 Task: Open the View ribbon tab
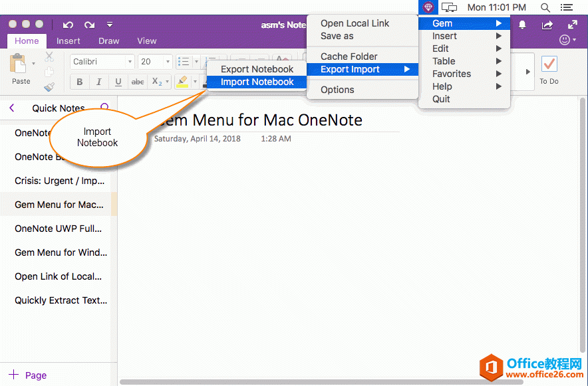146,41
